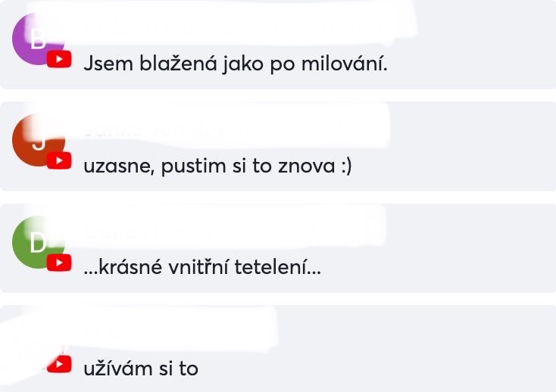This screenshot has width=556, height=392.
Task: Click the YouTube badge on the green D avatar
Action: coord(59,263)
